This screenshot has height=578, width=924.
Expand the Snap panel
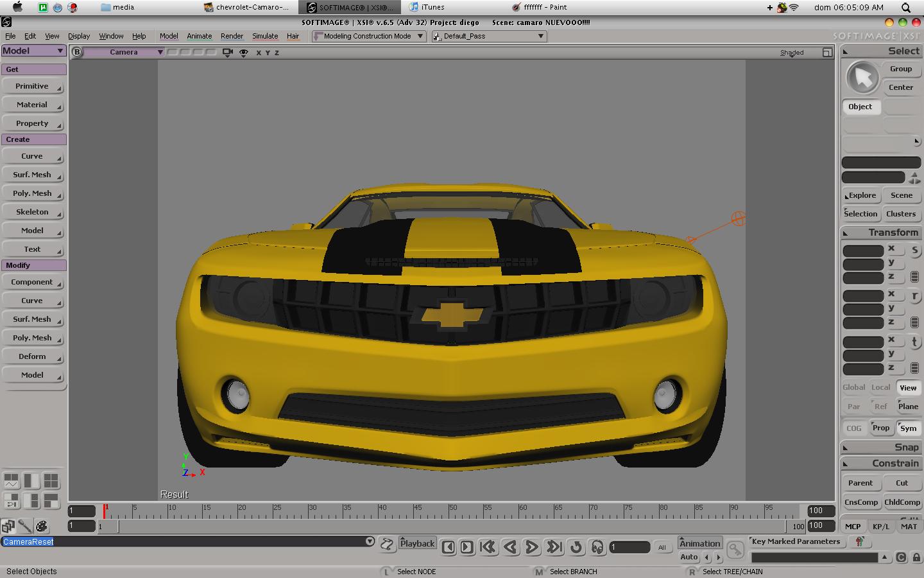click(846, 448)
